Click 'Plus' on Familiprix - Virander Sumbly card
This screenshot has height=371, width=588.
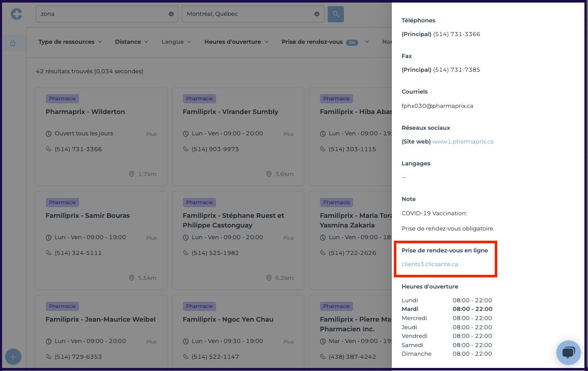288,134
